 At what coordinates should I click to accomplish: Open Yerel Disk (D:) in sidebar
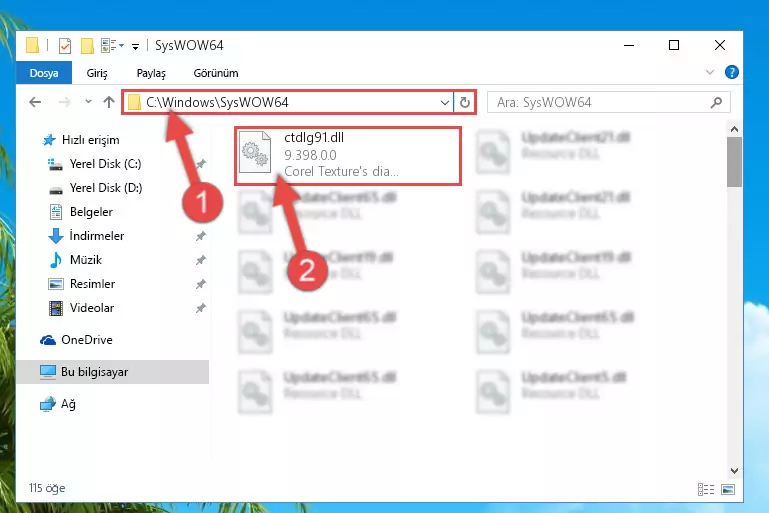pos(95,188)
